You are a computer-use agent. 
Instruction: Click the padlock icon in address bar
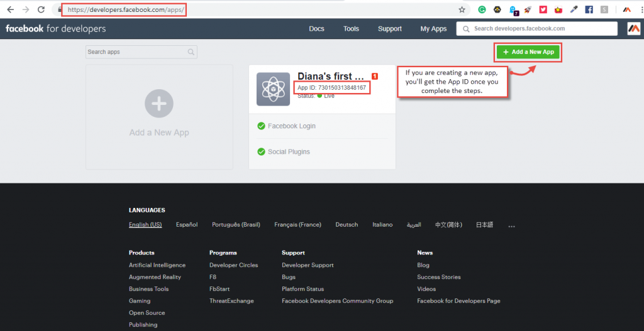[x=60, y=9]
